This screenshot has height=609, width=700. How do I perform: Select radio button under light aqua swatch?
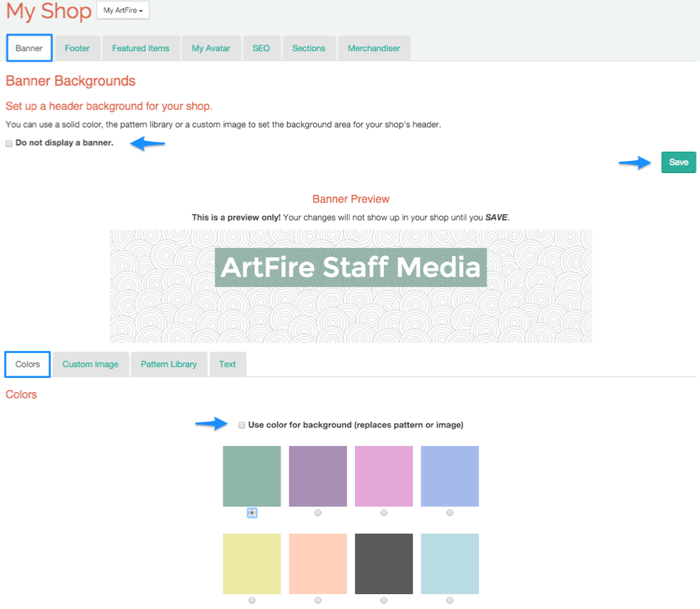[x=450, y=600]
